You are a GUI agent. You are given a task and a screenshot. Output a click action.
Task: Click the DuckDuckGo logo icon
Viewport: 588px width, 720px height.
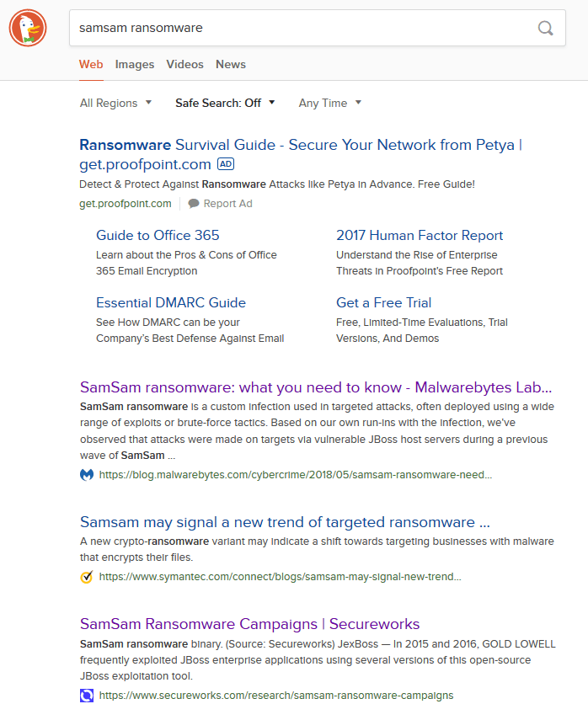[x=28, y=28]
